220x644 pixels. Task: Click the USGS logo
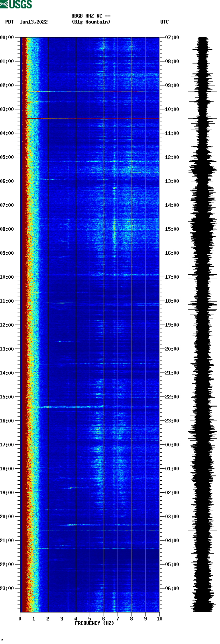[16, 4]
